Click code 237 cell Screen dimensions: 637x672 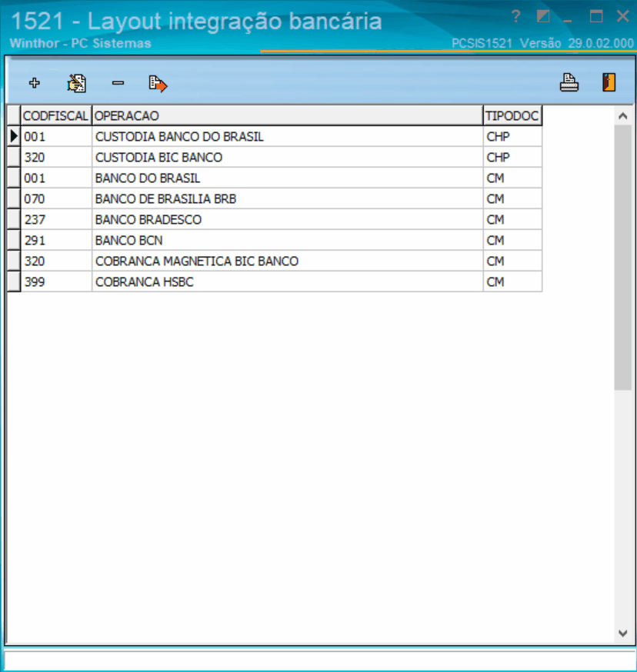55,219
